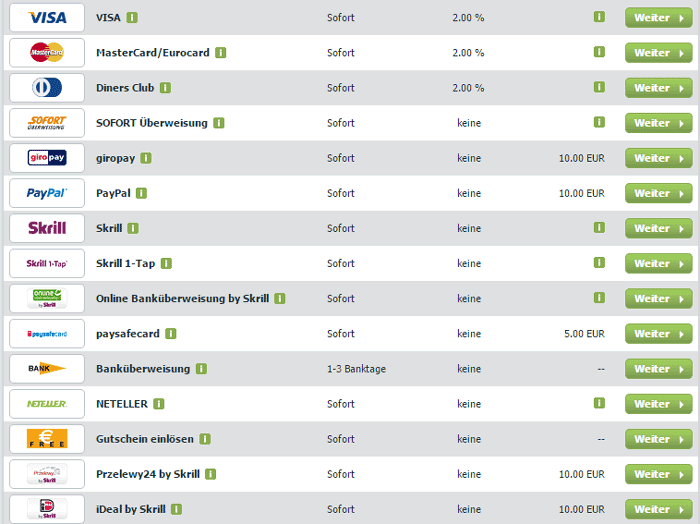Click Weiter for Online Banküberweisung by Skrill
The height and width of the screenshot is (524, 700).
pyautogui.click(x=658, y=299)
